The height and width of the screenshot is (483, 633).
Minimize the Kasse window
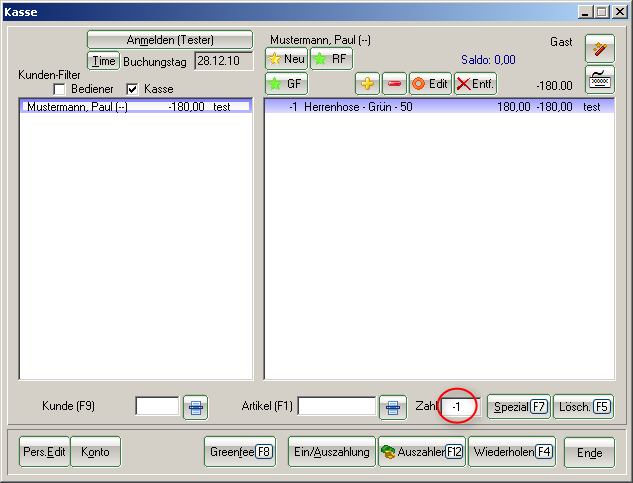click(x=585, y=12)
